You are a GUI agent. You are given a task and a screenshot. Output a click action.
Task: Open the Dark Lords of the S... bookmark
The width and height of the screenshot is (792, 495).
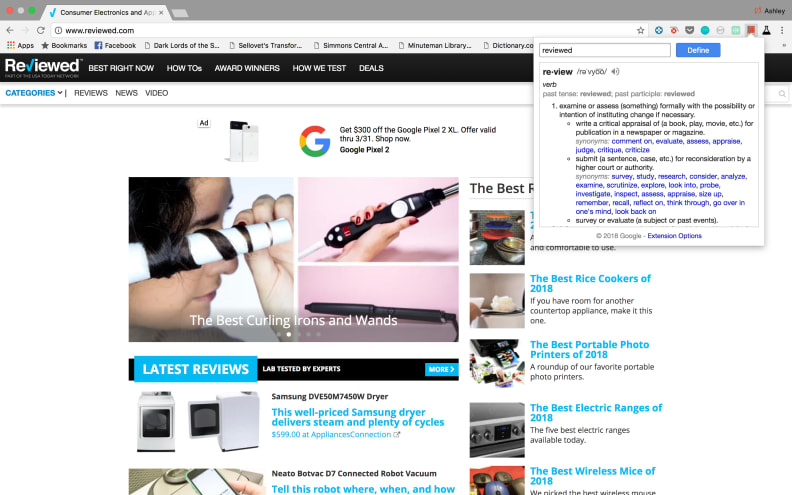(x=182, y=45)
